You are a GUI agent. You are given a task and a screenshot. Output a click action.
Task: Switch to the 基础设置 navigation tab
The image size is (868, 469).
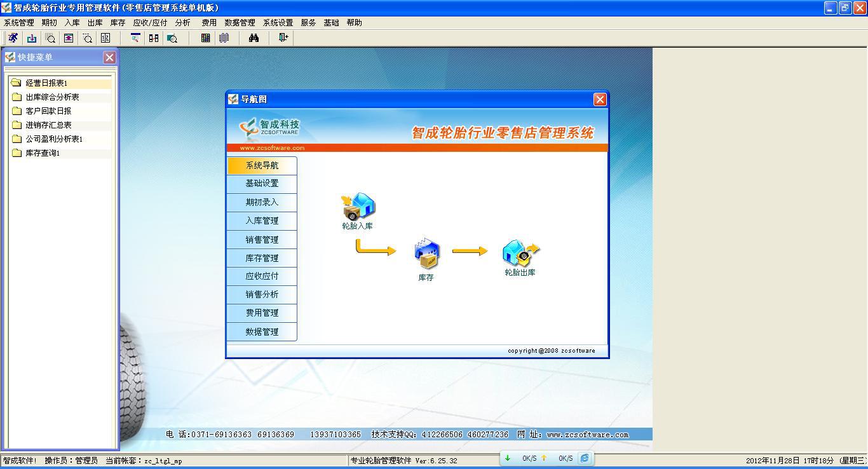262,184
